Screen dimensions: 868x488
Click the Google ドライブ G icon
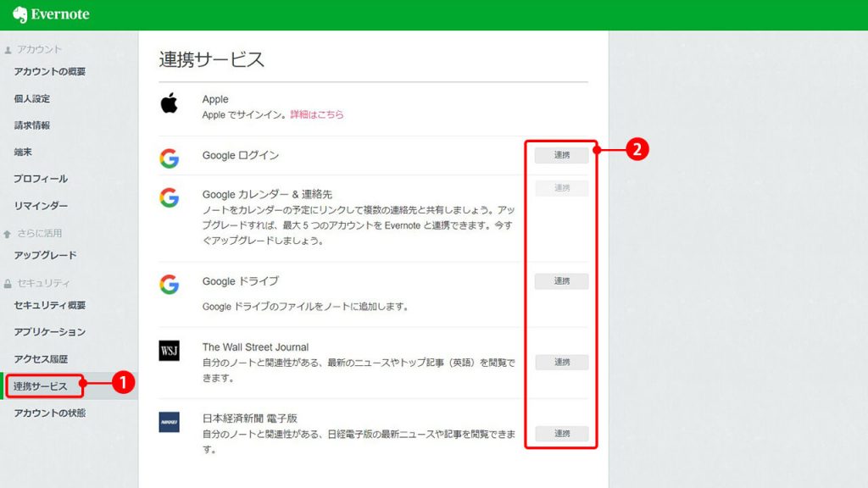click(169, 285)
